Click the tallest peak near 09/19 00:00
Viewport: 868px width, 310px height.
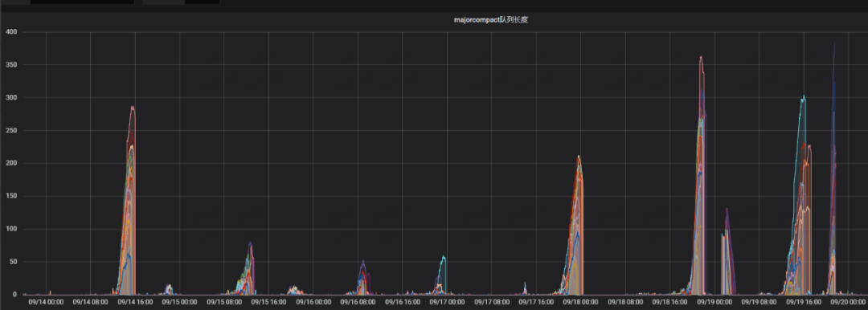(701, 58)
